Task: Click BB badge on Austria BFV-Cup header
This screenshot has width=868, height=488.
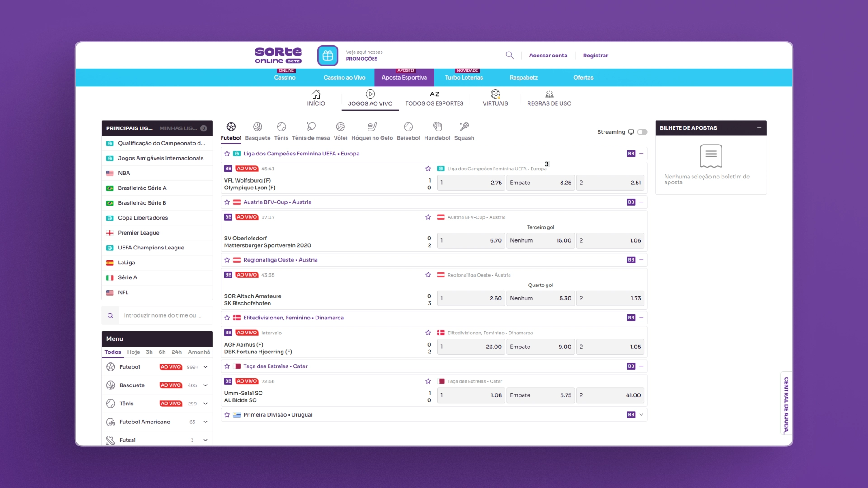Action: 631,202
